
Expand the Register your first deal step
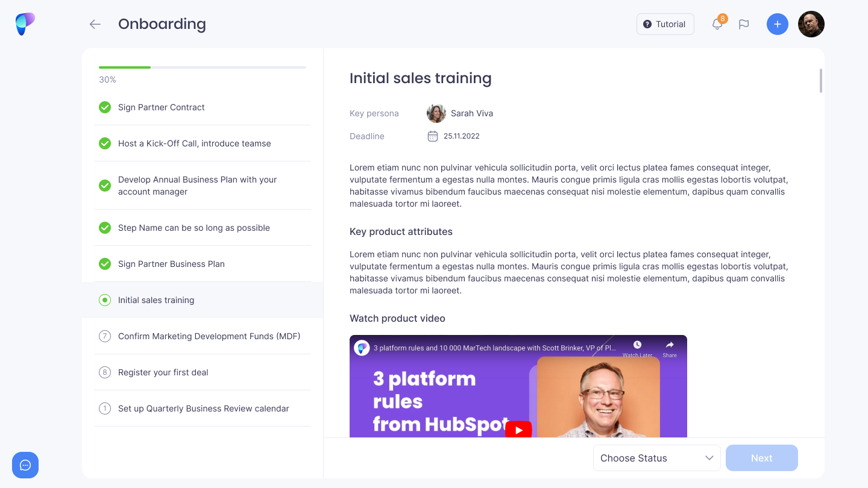point(163,372)
